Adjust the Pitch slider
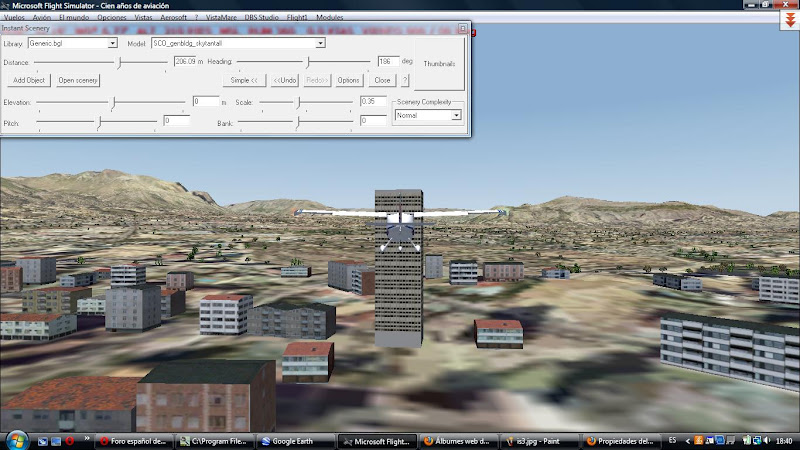The width and height of the screenshot is (800, 450). (97, 122)
